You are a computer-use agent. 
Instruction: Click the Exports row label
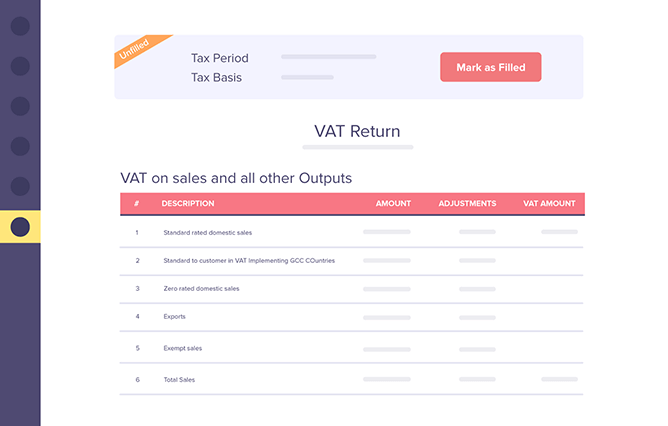point(175,318)
